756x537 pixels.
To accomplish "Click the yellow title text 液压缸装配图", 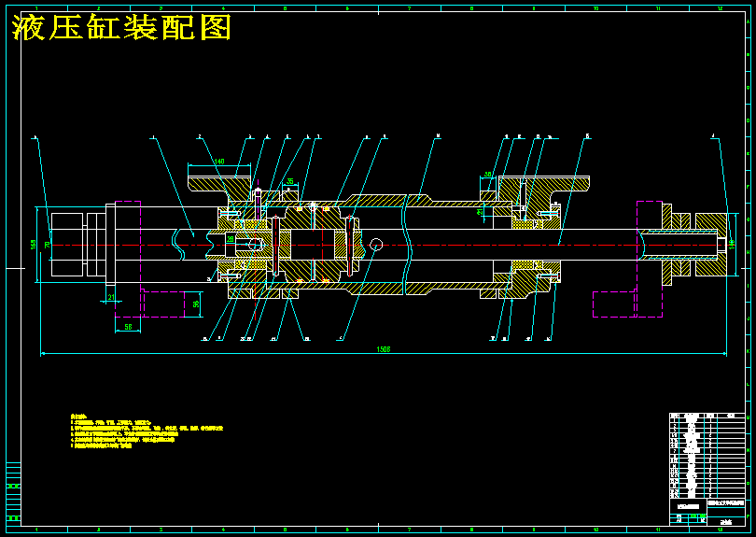I will pos(121,27).
